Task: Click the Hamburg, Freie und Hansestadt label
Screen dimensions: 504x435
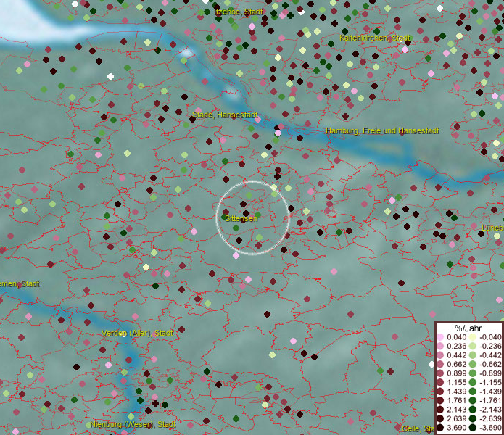Action: (x=382, y=130)
